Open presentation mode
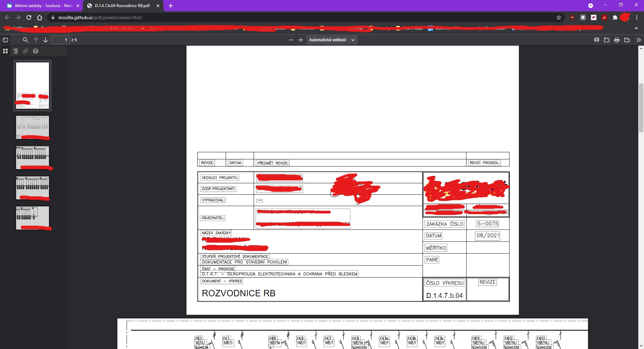The height and width of the screenshot is (349, 644). (597, 40)
